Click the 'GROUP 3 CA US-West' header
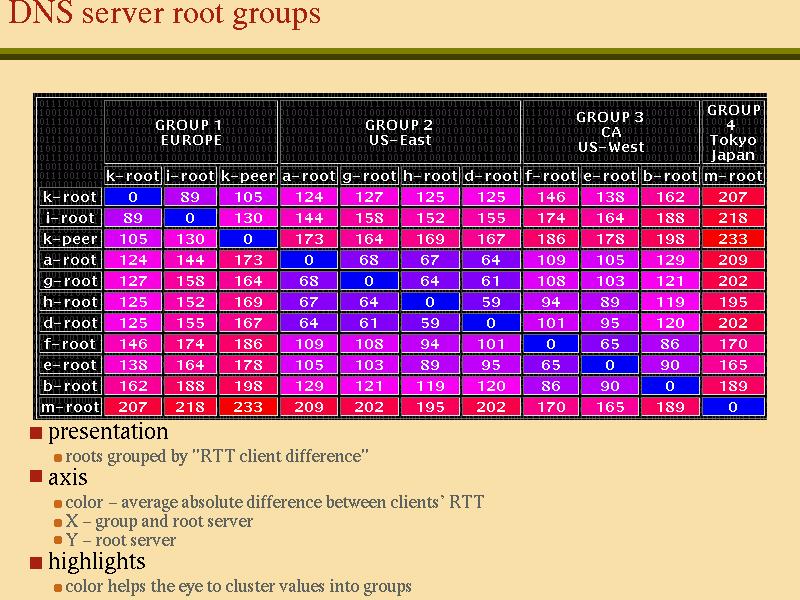Screen dimensions: 800x600 611,132
